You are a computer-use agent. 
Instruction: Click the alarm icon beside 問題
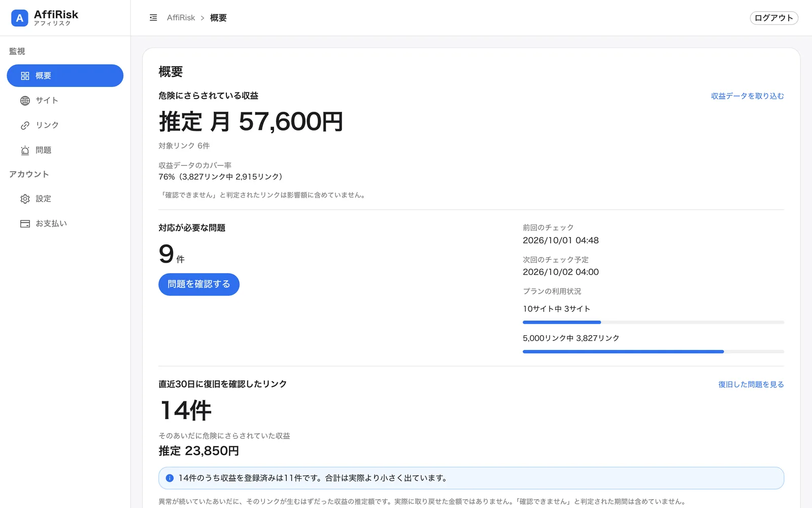25,150
